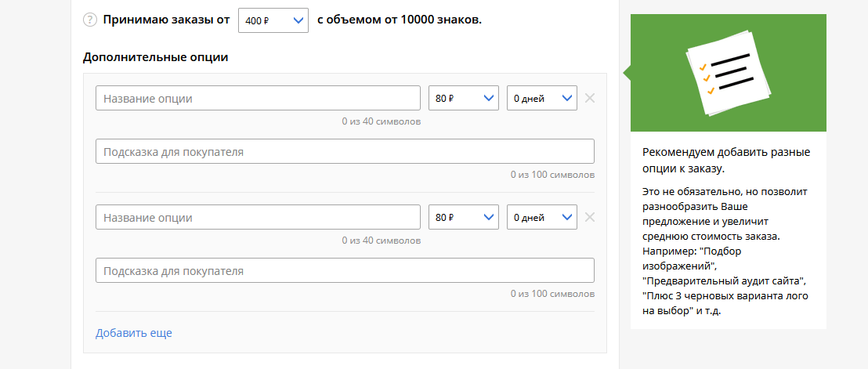Click the "Дополнительные опции" heading
Viewport: 868px width, 369px height.
click(155, 57)
